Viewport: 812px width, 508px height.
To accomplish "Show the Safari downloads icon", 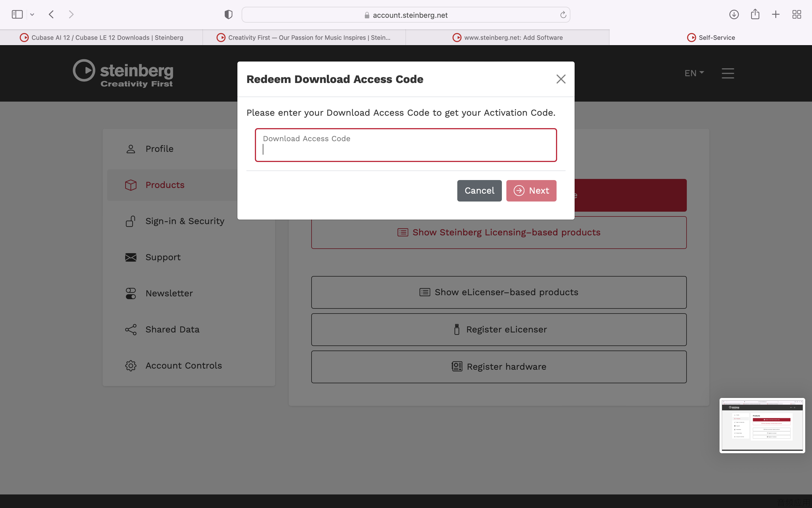I will [734, 14].
